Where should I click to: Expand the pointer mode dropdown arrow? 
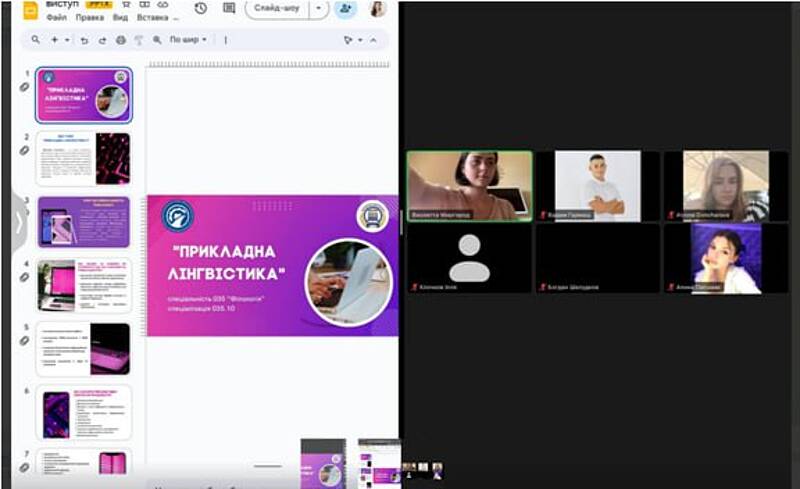pyautogui.click(x=360, y=40)
